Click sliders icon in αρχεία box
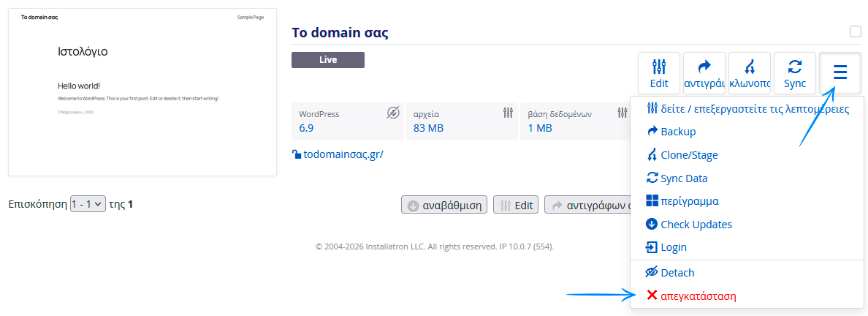This screenshot has height=316, width=868. 509,113
